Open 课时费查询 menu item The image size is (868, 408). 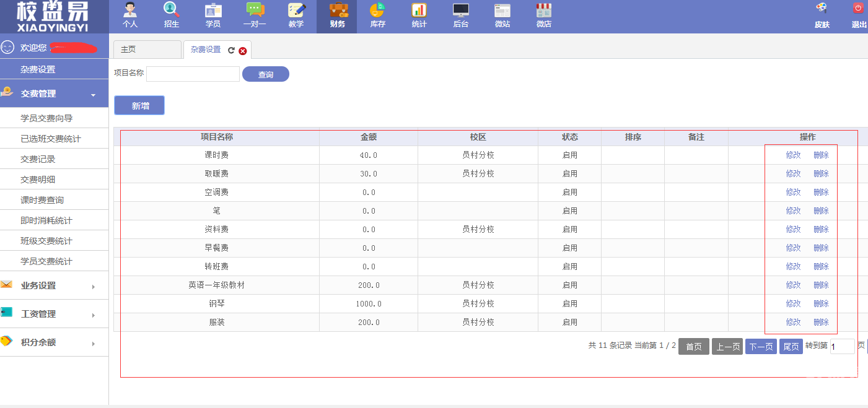(54, 200)
